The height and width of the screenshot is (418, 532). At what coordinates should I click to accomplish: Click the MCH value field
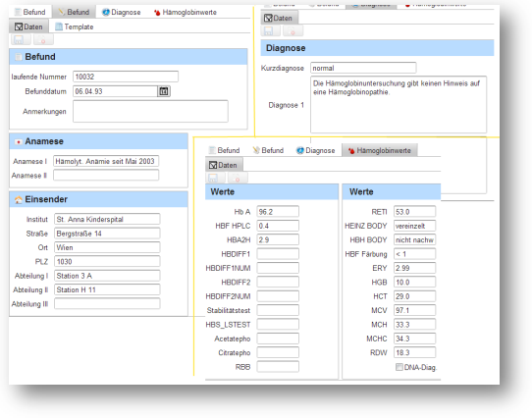coord(414,325)
